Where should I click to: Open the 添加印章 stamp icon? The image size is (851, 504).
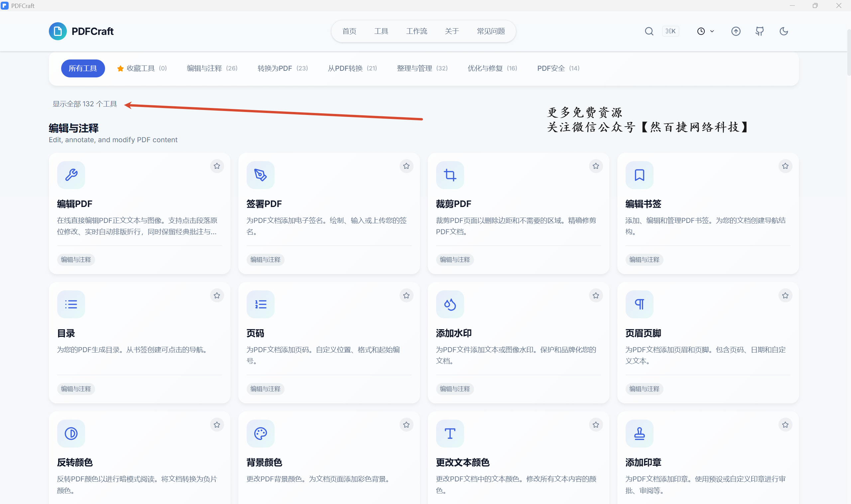(x=639, y=433)
